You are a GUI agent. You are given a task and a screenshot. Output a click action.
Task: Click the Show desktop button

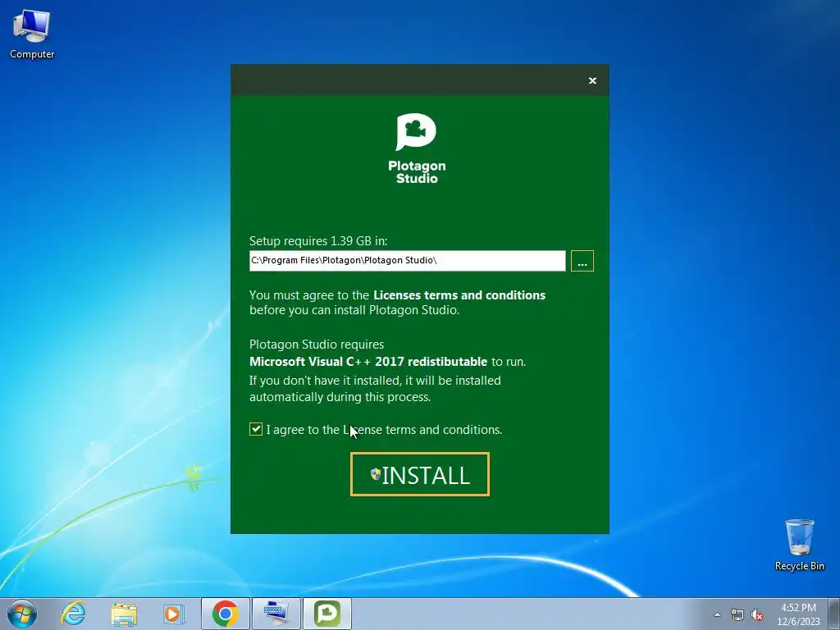[834, 614]
